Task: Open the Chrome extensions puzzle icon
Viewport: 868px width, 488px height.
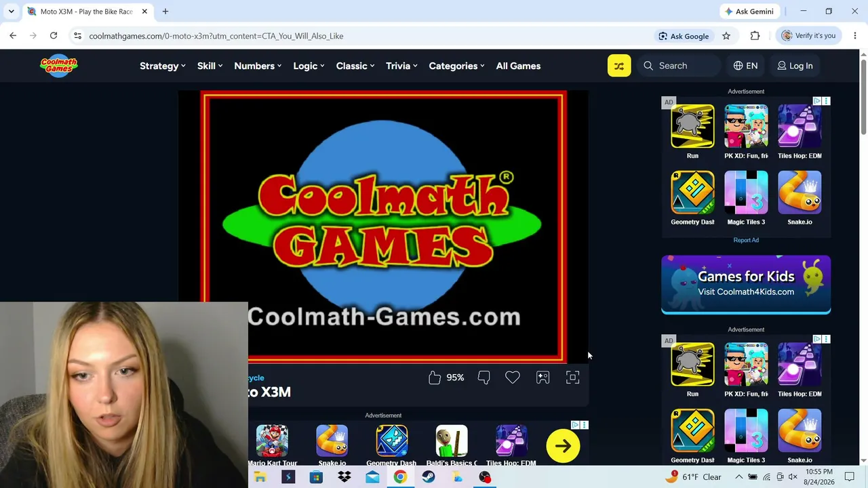Action: [x=755, y=36]
